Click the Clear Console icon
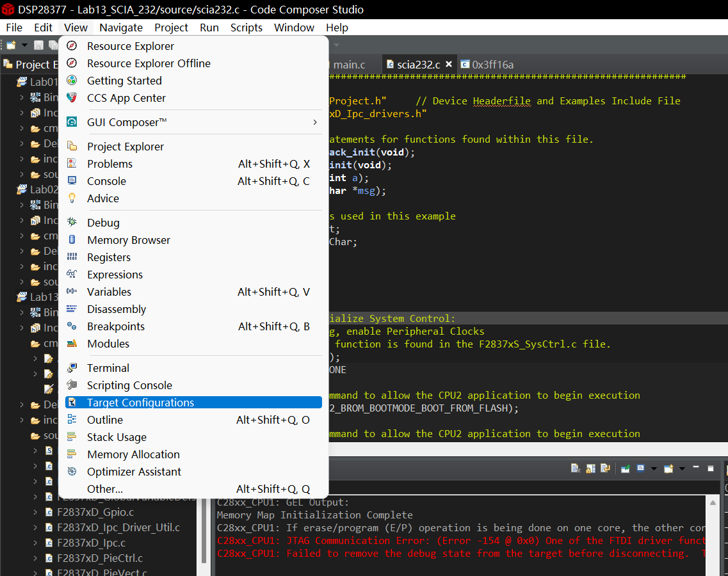Viewport: 728px width, 576px height. pos(575,468)
